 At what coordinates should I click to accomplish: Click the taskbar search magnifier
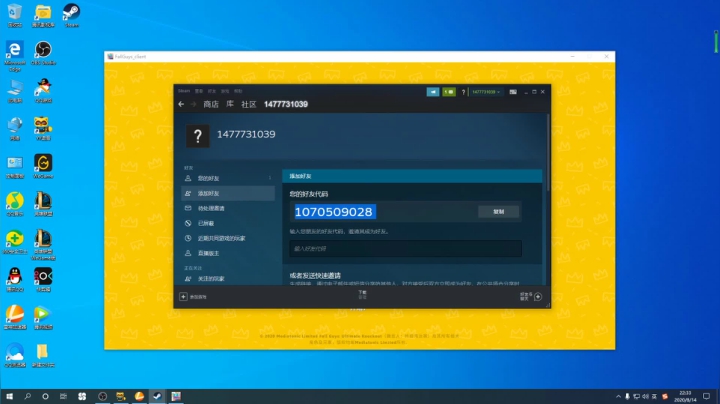(28, 396)
